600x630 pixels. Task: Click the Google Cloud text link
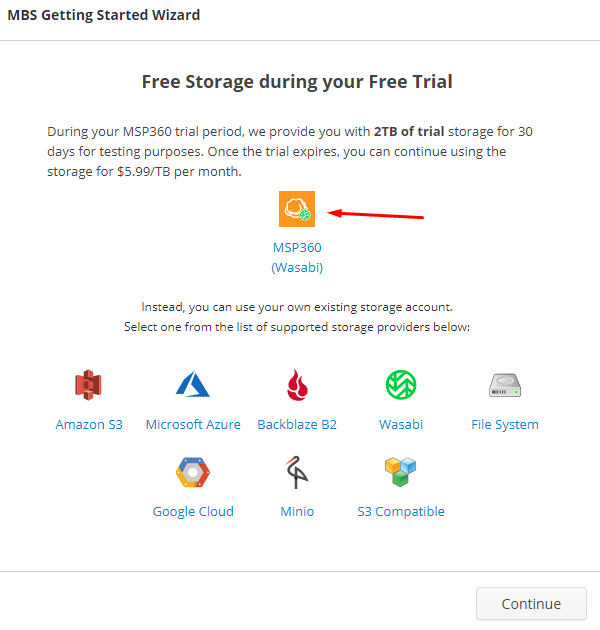(193, 511)
